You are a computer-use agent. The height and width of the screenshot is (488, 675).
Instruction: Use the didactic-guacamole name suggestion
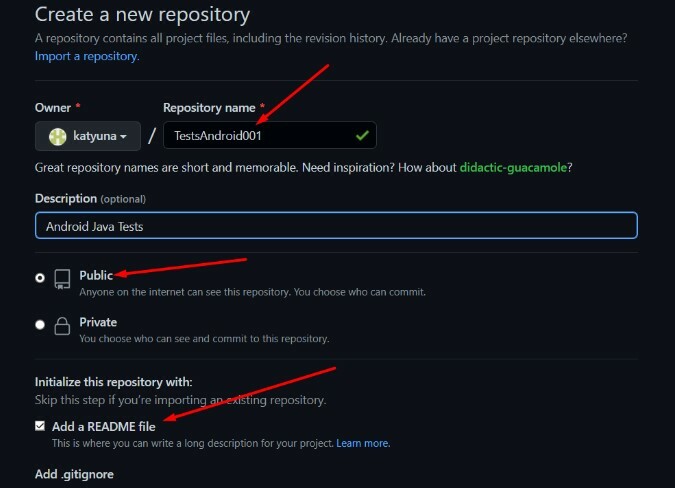(513, 167)
